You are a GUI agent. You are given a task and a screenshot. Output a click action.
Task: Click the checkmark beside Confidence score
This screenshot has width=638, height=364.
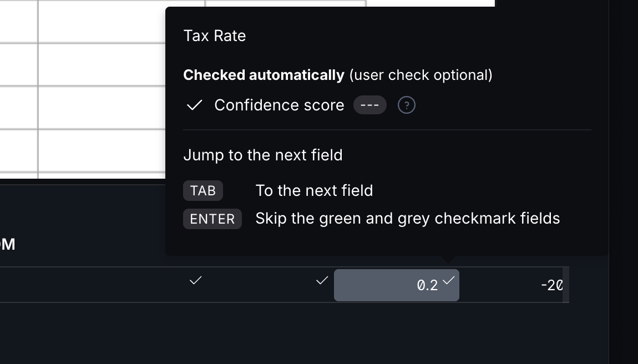[194, 105]
